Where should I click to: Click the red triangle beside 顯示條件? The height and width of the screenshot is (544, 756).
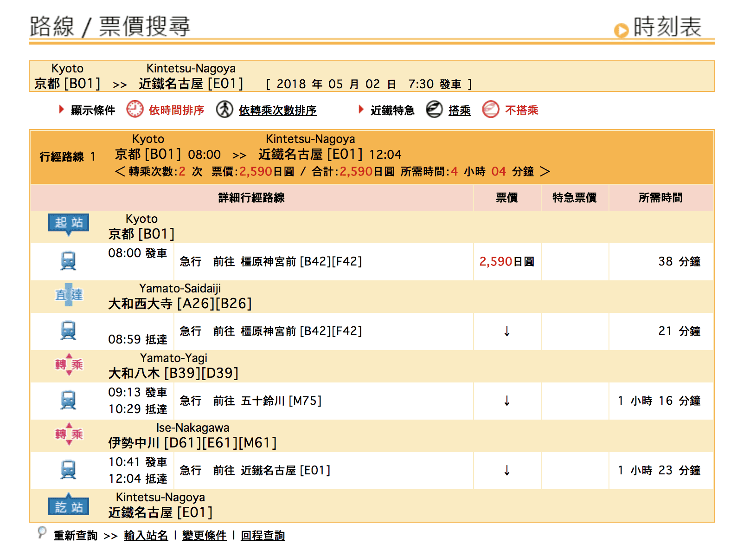(x=61, y=110)
